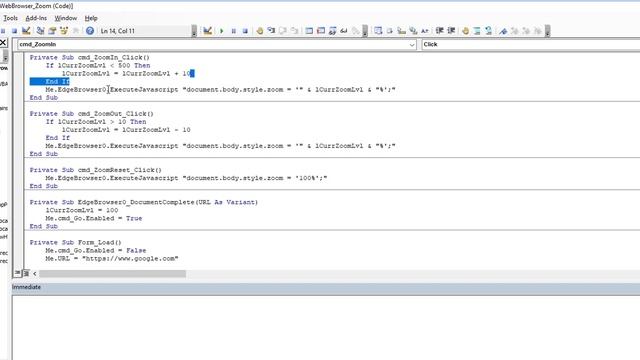Click the 'Me.cmd_Go.Enabled = True' line
The width and height of the screenshot is (640, 360).
pos(93,218)
